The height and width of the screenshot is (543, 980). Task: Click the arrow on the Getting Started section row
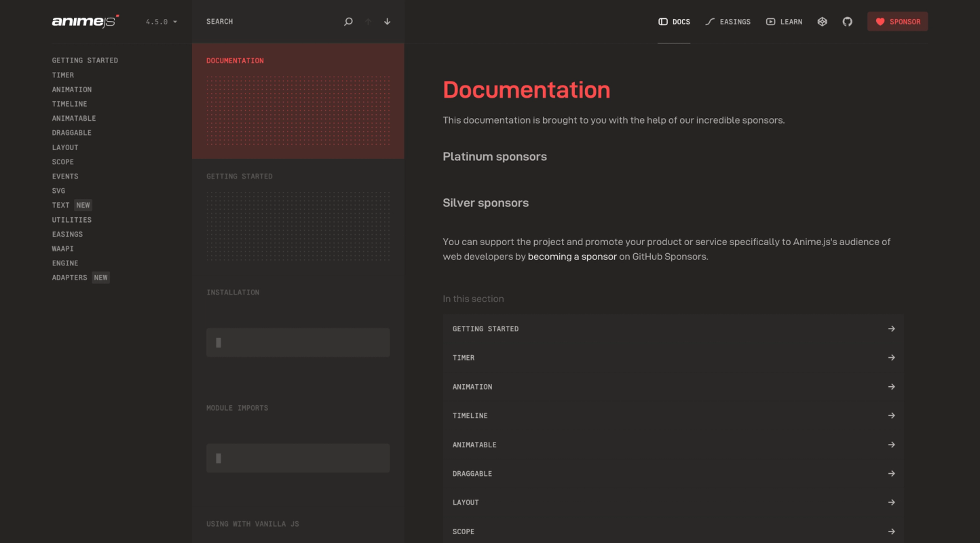(x=892, y=329)
